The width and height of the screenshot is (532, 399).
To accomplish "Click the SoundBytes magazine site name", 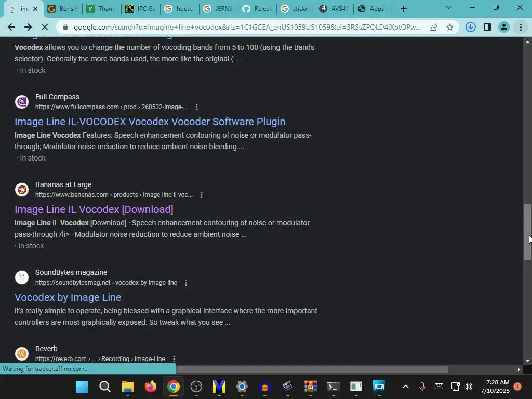I will click(71, 273).
